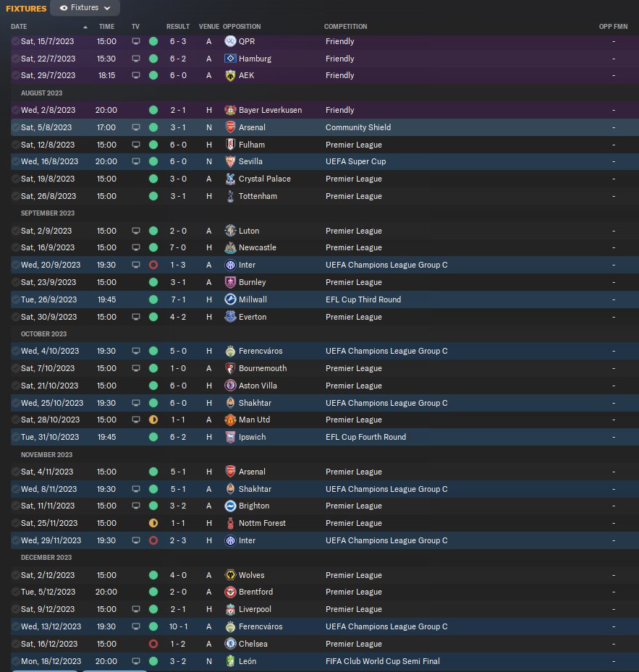Open the Fixtures view dropdown
The height and width of the screenshot is (672, 639).
pyautogui.click(x=85, y=8)
